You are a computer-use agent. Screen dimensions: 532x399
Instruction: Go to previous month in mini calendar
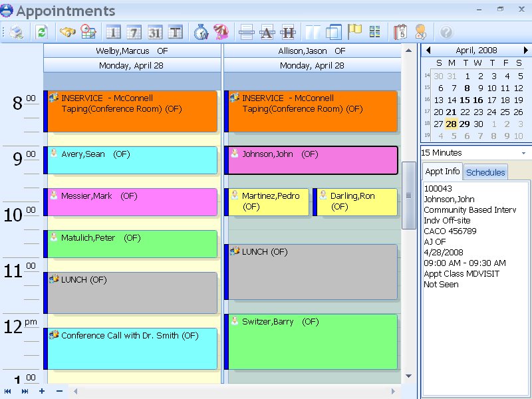click(428, 51)
